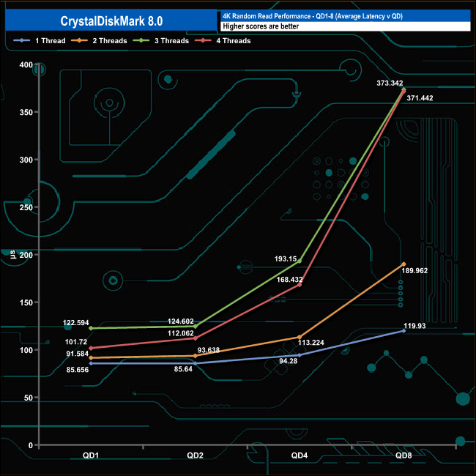Click the 3 Threads legend marker
This screenshot has height=476, width=476.
click(x=141, y=40)
